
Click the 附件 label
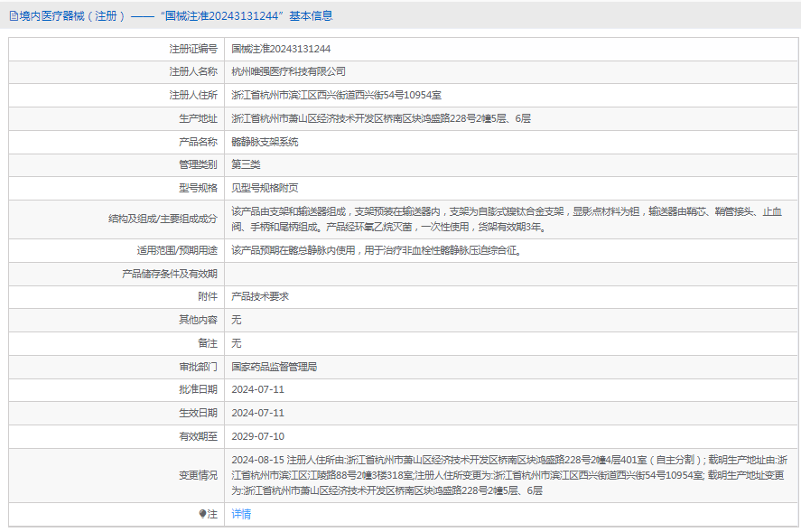208,296
